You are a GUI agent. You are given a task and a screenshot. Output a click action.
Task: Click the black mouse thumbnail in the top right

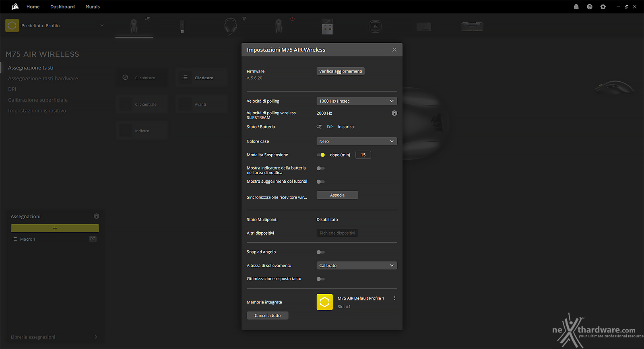click(x=614, y=87)
